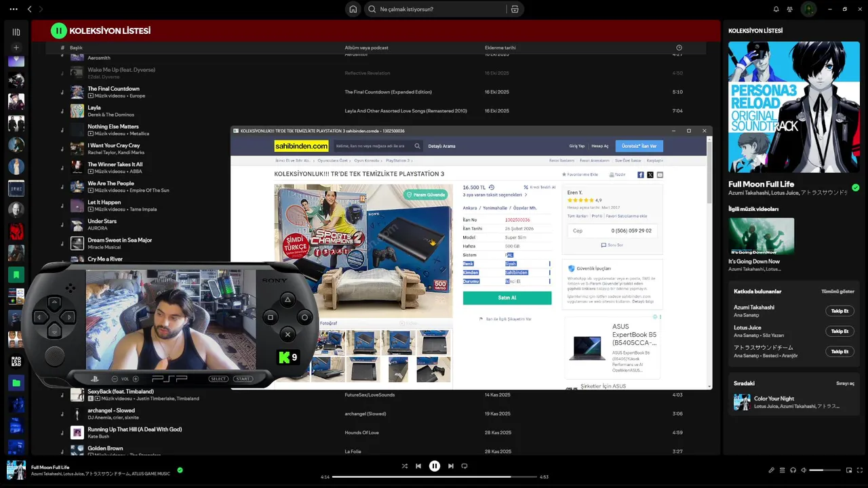Click Ücretsiz İlan Ver button
868x488 pixels.
point(639,146)
